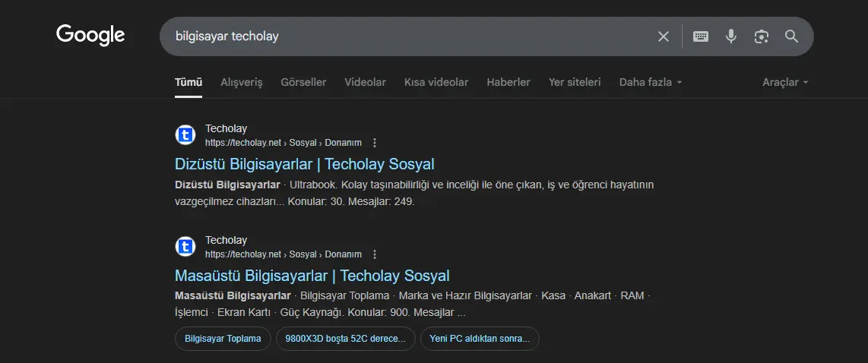Open three-dot menu of Masaüstü result
Image resolution: width=868 pixels, height=363 pixels.
pyautogui.click(x=375, y=254)
